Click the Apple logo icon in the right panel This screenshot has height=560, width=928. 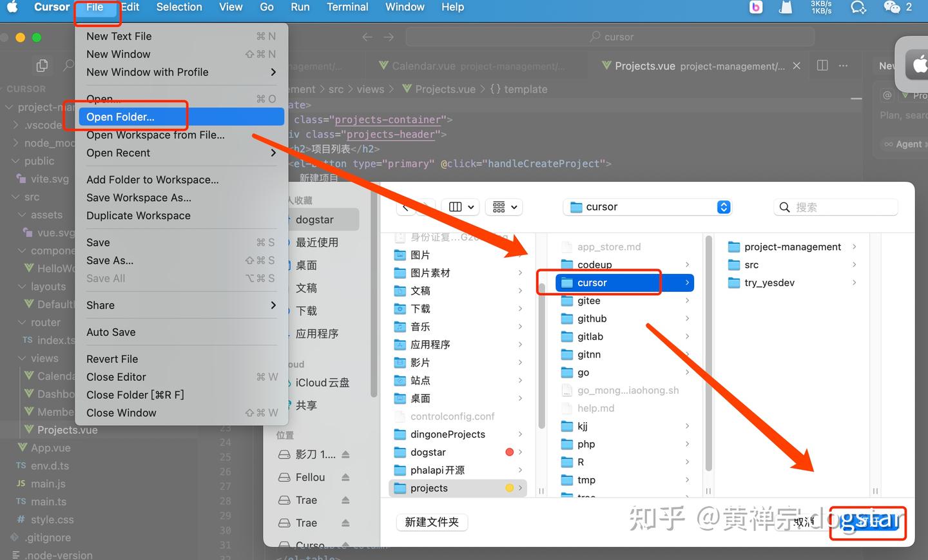coord(919,64)
